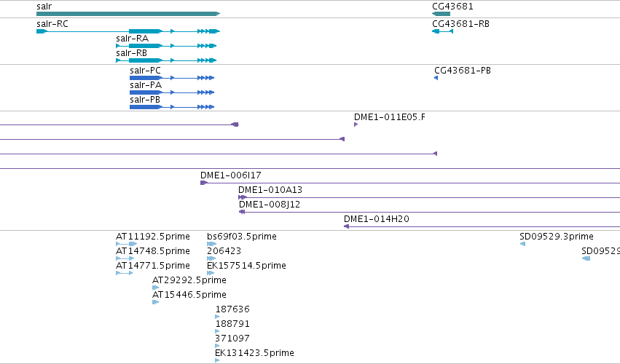The width and height of the screenshot is (620, 364).
Task: Click the EK157514.5prime label
Action: point(246,266)
